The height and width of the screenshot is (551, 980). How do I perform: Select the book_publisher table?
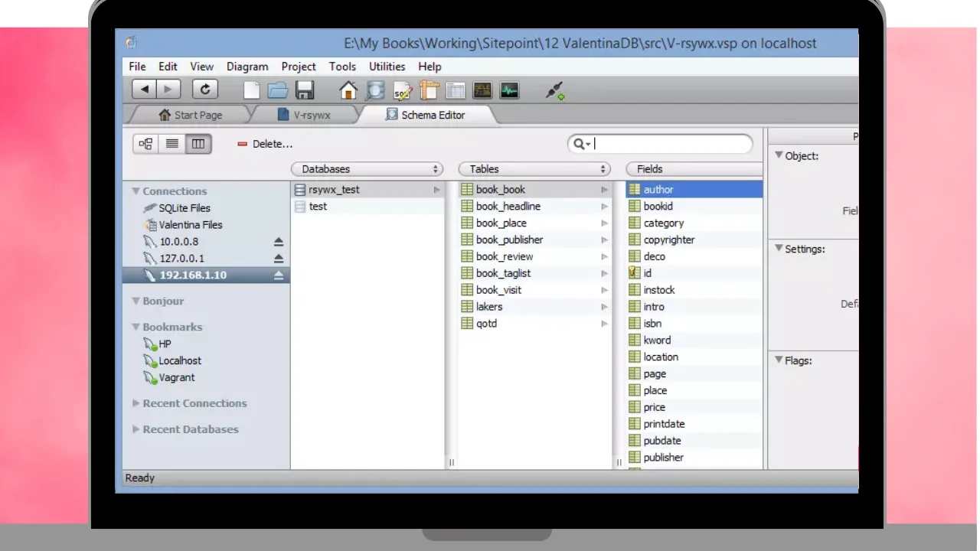[534, 240]
